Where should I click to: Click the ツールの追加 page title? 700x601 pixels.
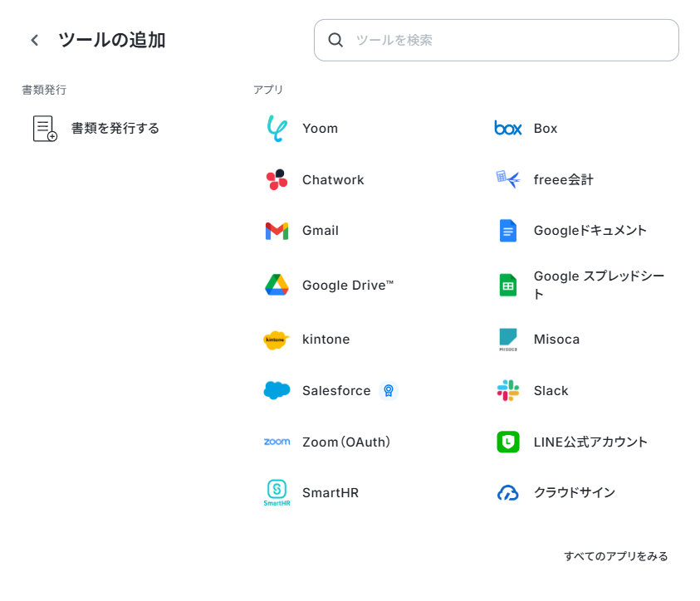pyautogui.click(x=112, y=40)
